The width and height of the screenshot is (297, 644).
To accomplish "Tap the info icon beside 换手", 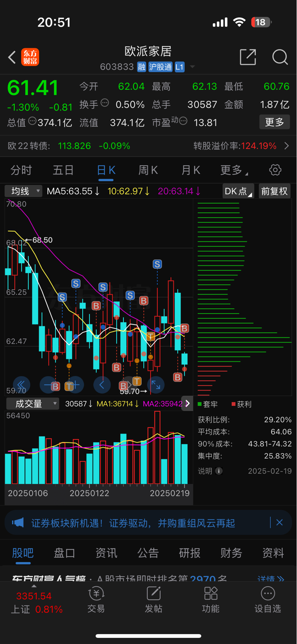I will click(x=105, y=103).
